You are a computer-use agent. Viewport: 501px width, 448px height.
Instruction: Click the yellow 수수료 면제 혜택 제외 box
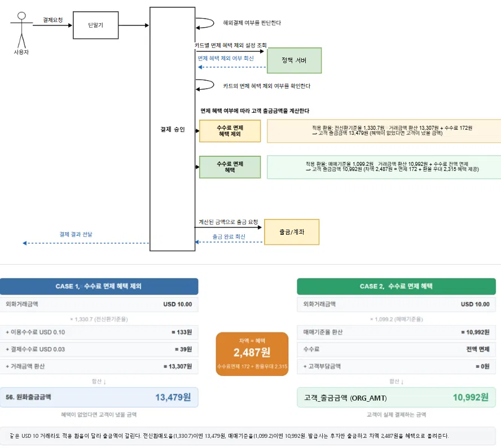230,131
